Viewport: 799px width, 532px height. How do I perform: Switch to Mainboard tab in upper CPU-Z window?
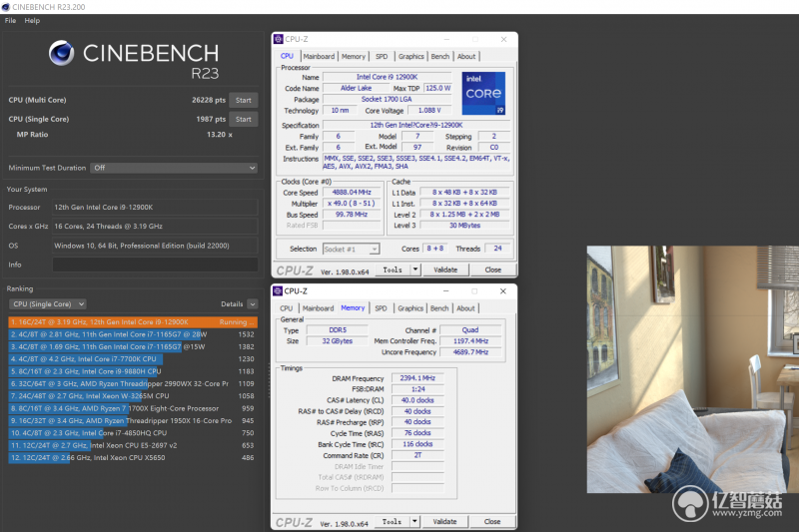[x=319, y=57]
